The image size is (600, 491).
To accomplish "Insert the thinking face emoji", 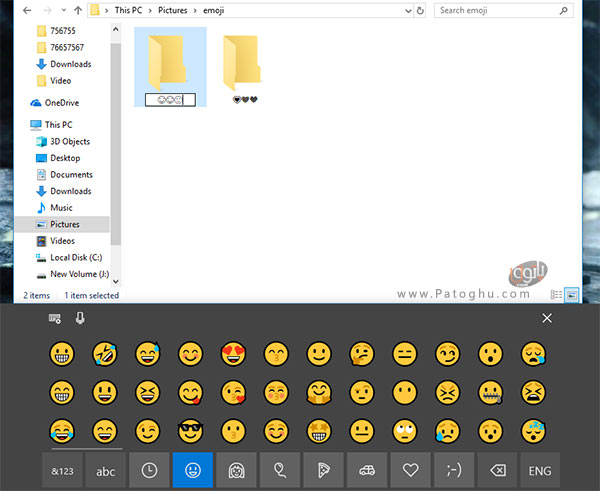I will (362, 354).
